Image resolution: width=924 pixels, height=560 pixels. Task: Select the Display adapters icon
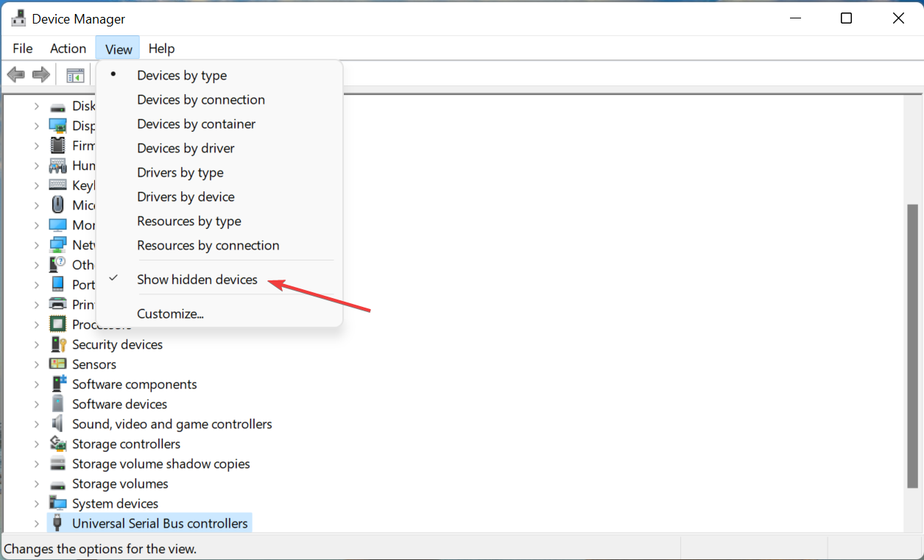click(57, 126)
